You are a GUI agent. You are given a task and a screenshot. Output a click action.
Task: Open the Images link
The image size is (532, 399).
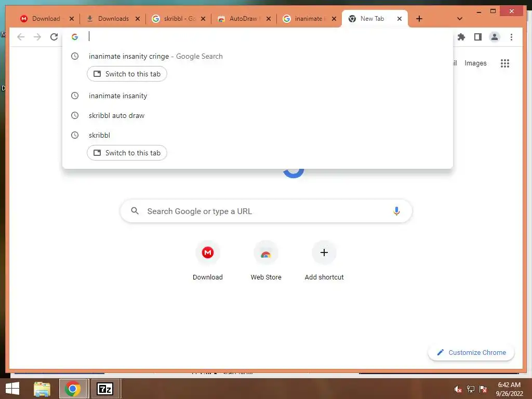coord(475,63)
